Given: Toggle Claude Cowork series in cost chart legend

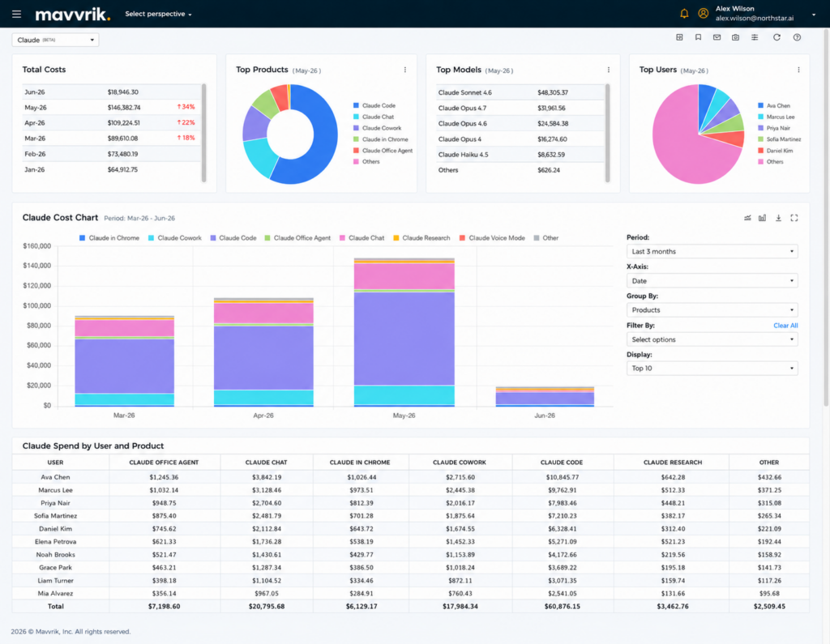Looking at the screenshot, I should tap(175, 238).
